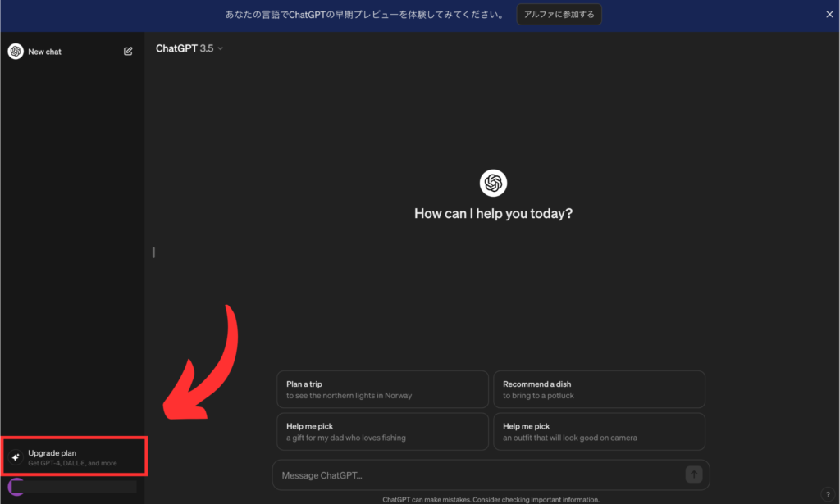Choose the Plan a trip suggestion
Screen dimensions: 840x504
click(381, 389)
